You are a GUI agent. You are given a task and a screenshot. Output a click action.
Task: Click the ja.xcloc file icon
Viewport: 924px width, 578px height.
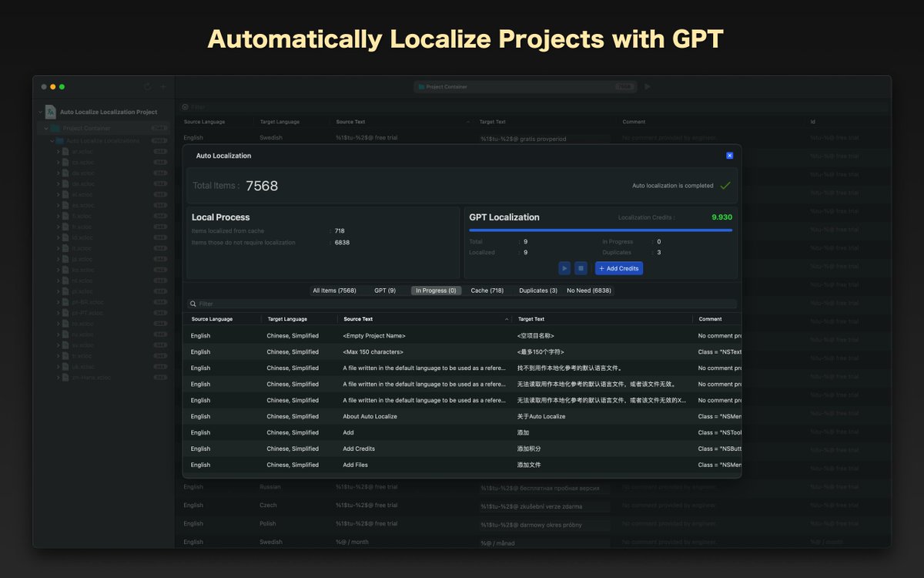[x=66, y=260]
